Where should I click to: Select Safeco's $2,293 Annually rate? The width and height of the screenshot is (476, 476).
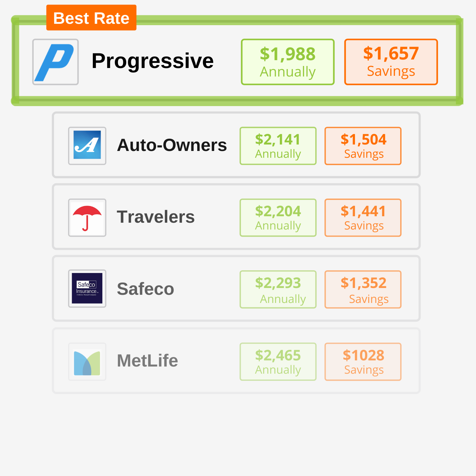(x=278, y=289)
